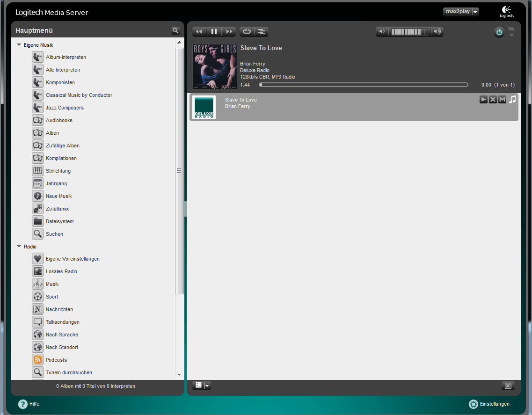Click the music note icon in playlist row
The height and width of the screenshot is (415, 532).
point(512,100)
